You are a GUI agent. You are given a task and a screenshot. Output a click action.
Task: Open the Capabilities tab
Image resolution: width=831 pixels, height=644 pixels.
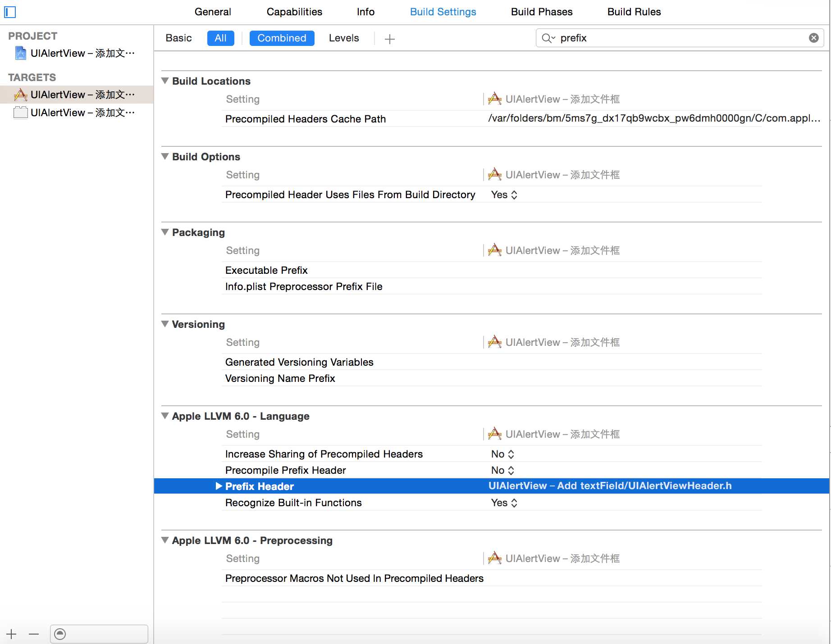(x=294, y=12)
